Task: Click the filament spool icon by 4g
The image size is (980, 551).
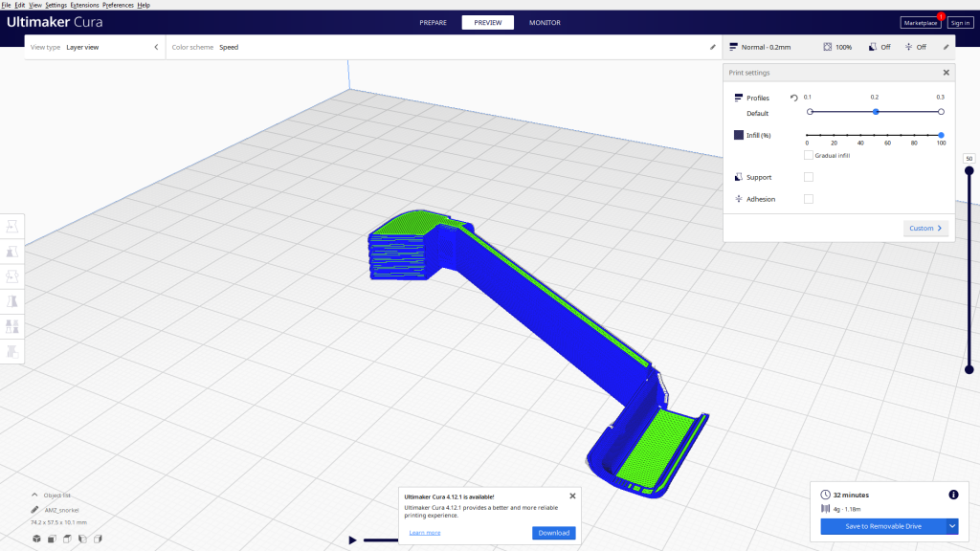Action: point(825,509)
